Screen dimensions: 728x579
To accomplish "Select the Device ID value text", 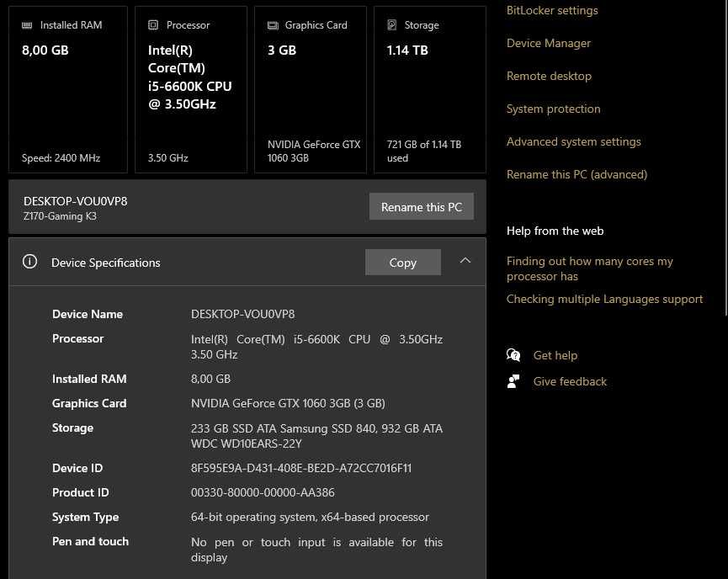I will (x=301, y=468).
